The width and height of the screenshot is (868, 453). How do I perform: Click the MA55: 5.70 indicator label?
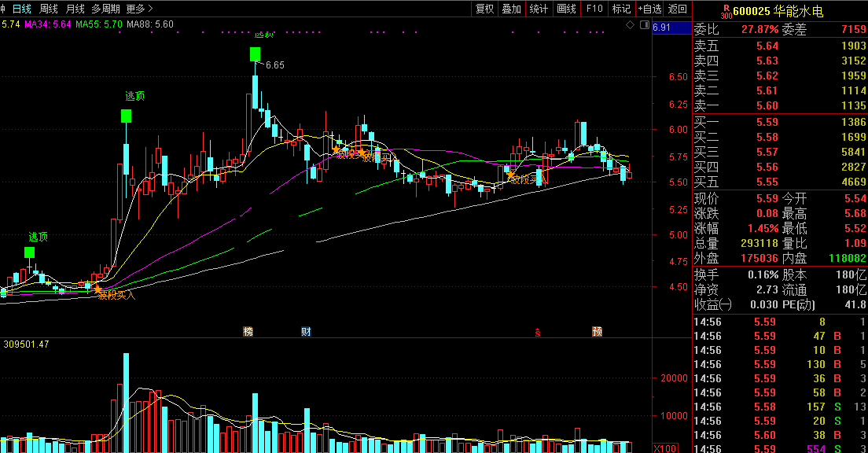point(98,24)
